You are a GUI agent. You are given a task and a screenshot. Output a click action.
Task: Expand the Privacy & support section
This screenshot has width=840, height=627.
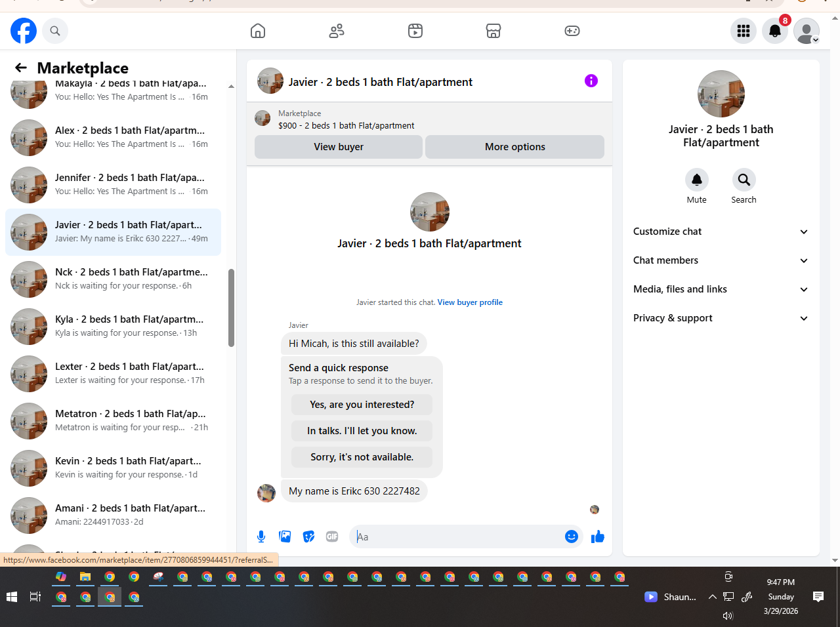pyautogui.click(x=721, y=318)
